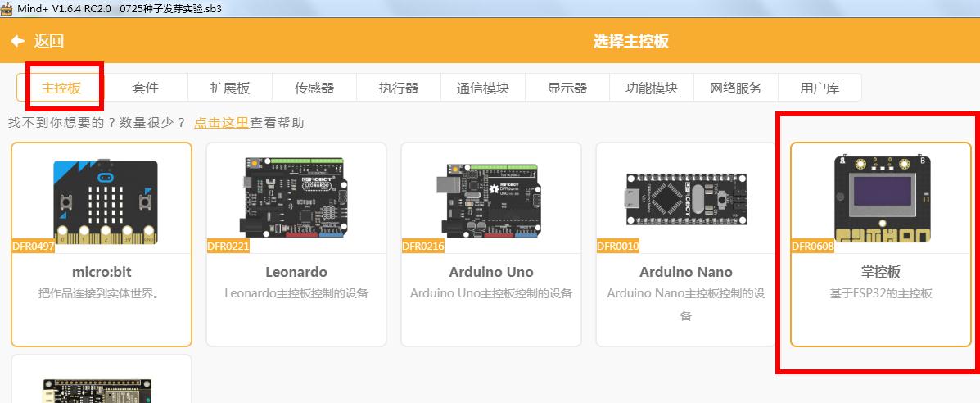The image size is (980, 403).
Task: Open the 扩展板 tab
Action: [230, 88]
